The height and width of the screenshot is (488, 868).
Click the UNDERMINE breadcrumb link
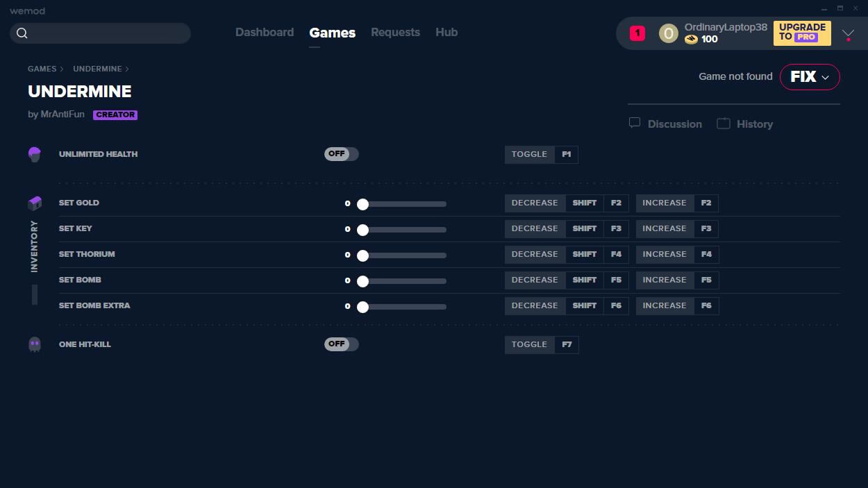97,69
